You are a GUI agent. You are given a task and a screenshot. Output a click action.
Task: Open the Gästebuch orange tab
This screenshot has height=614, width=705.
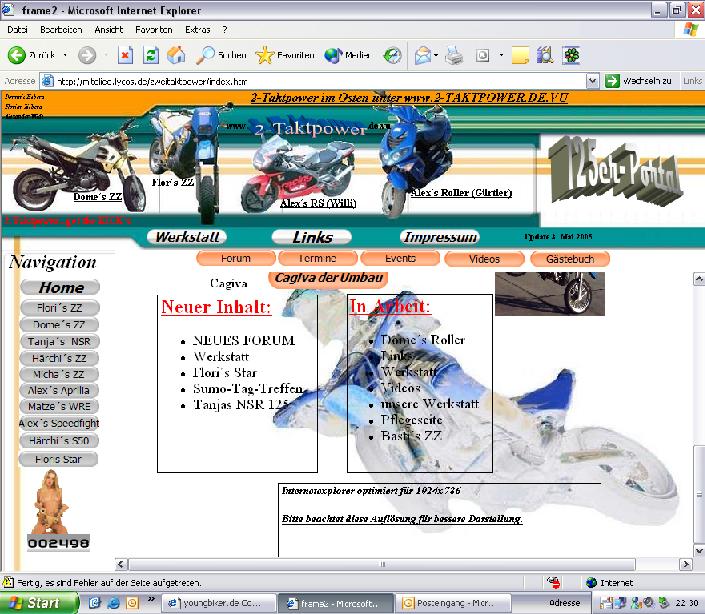point(570,259)
